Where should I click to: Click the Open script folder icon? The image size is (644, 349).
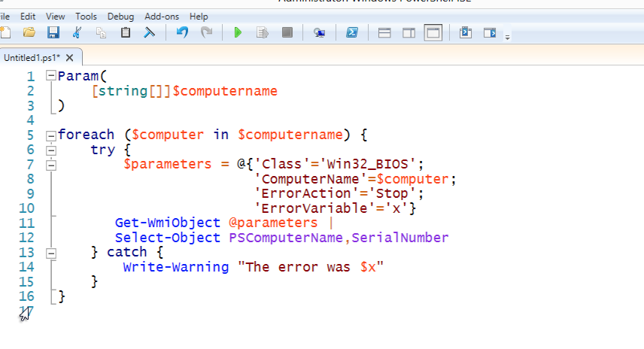click(x=29, y=32)
